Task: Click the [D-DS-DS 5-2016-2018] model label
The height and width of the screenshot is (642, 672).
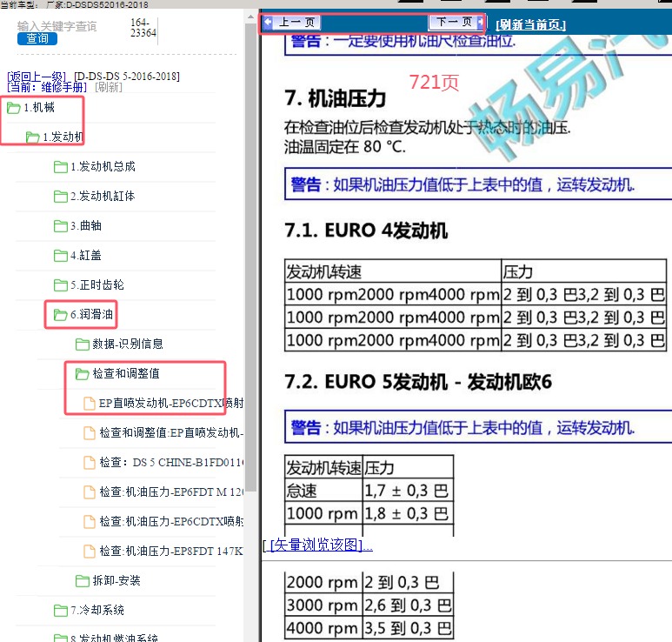Action: pyautogui.click(x=127, y=77)
